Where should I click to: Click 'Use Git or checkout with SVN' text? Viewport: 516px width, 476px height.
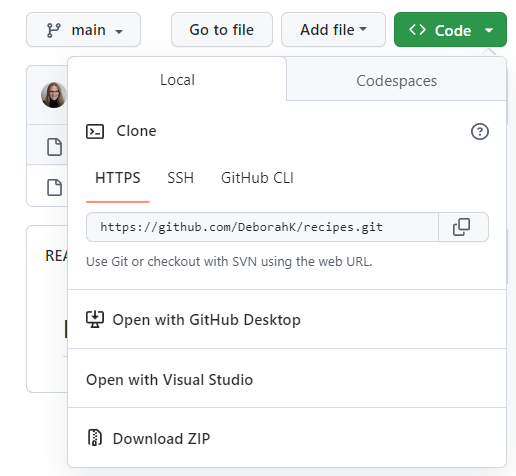click(x=229, y=262)
